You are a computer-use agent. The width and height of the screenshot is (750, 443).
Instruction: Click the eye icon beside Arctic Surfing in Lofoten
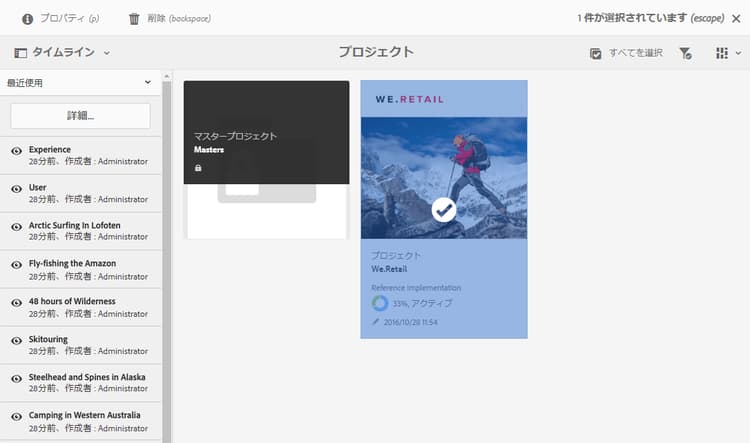(x=16, y=227)
